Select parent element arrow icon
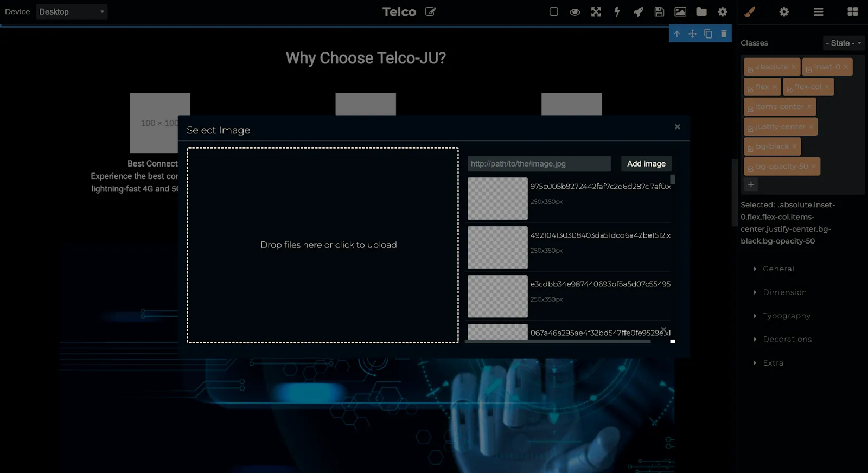 [x=676, y=34]
